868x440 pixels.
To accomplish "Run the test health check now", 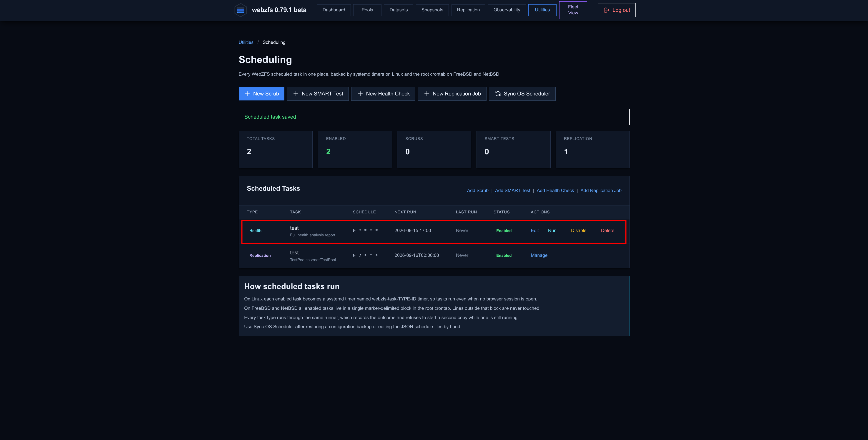I will 552,230.
